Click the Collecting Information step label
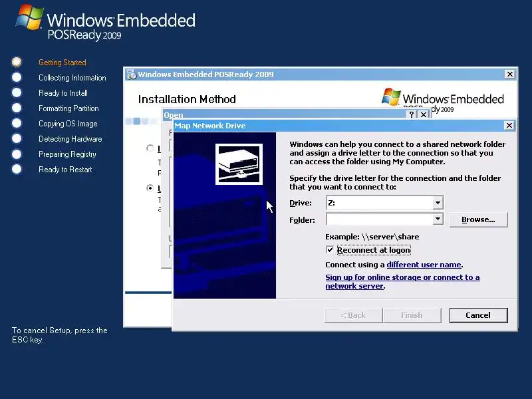 click(x=72, y=78)
